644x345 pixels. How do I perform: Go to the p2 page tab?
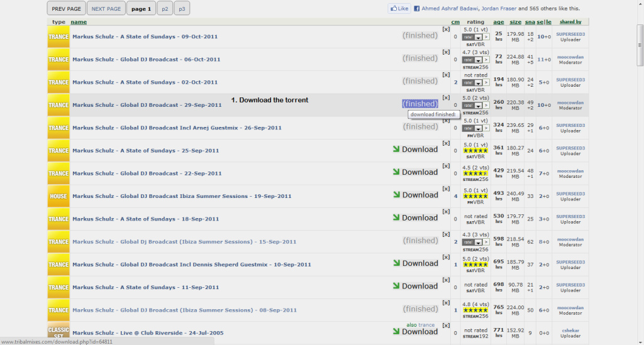click(165, 8)
